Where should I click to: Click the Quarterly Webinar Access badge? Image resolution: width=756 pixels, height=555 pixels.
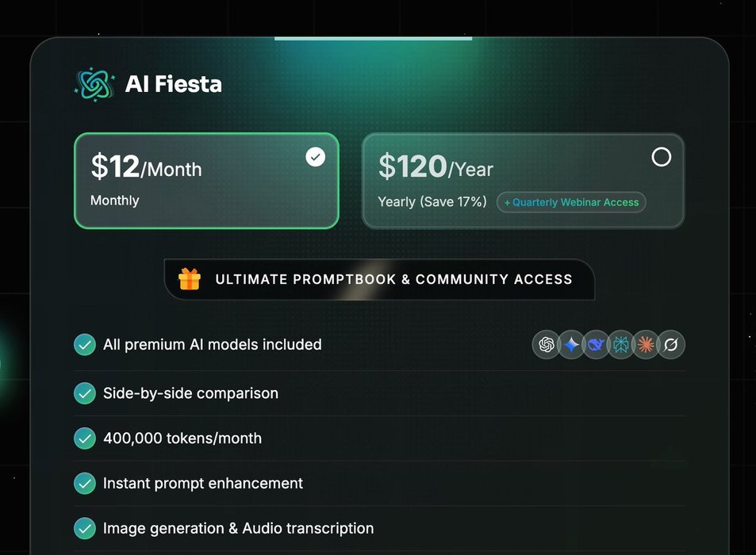[571, 202]
